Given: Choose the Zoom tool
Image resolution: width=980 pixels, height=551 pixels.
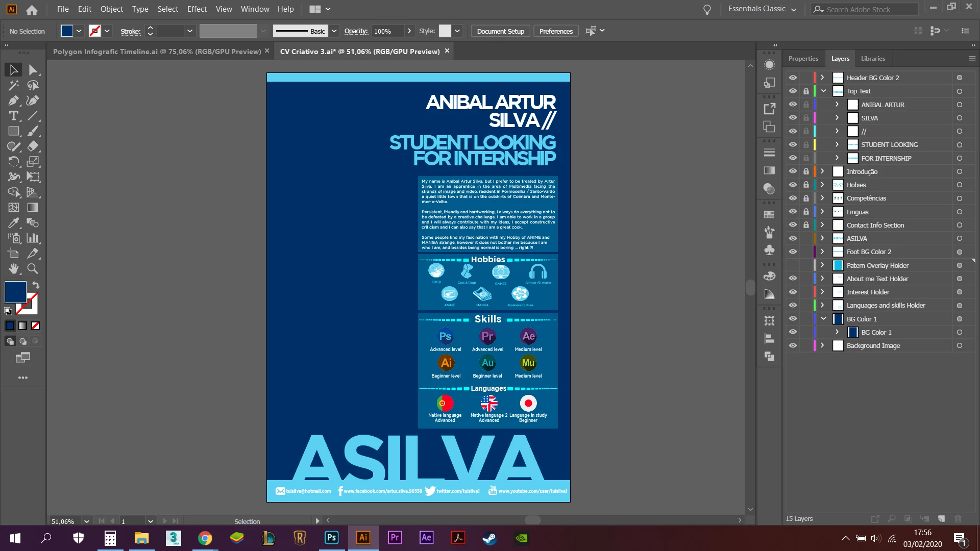Looking at the screenshot, I should [x=33, y=268].
